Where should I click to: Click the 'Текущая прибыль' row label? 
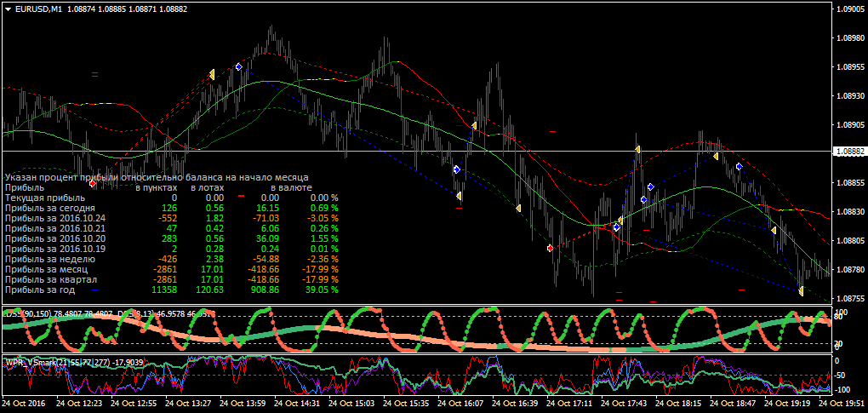pyautogui.click(x=45, y=198)
